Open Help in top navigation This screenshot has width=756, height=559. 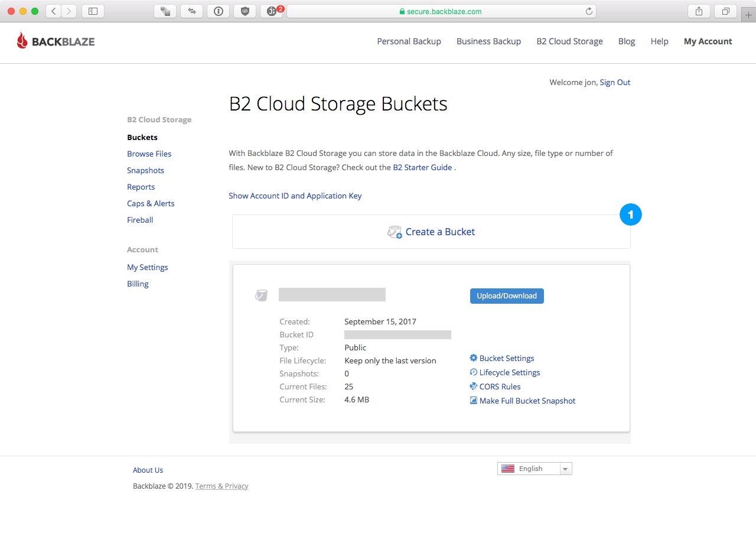(660, 41)
